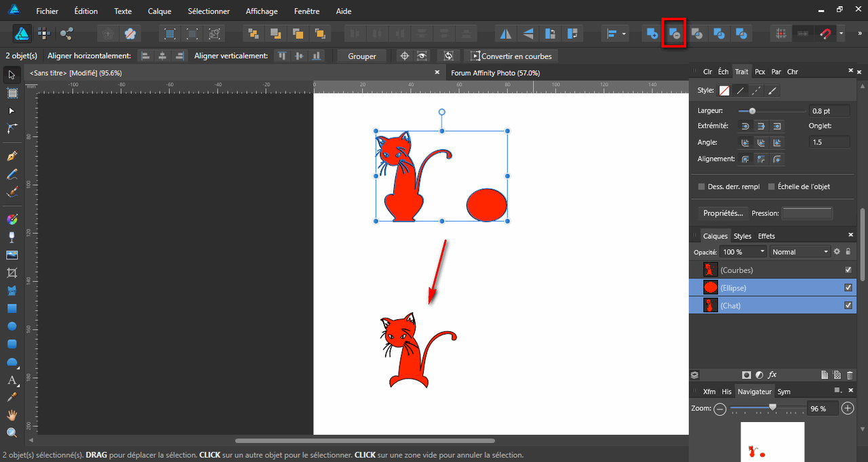
Task: Toggle the layer lock icon
Action: point(848,251)
